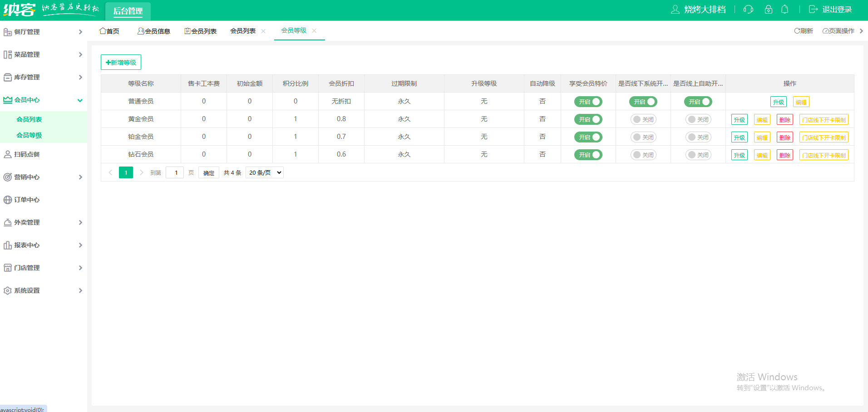Screen dimensions: 868x412
Task: Click the page number input field
Action: tap(175, 172)
